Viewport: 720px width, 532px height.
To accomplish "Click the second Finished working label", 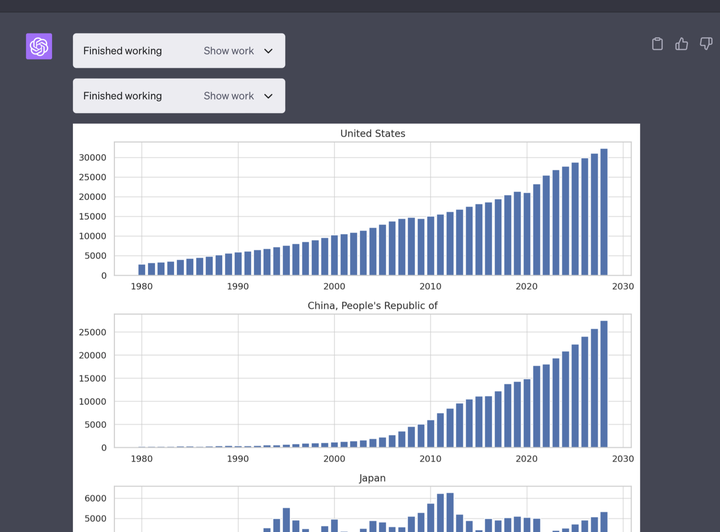I will [123, 95].
